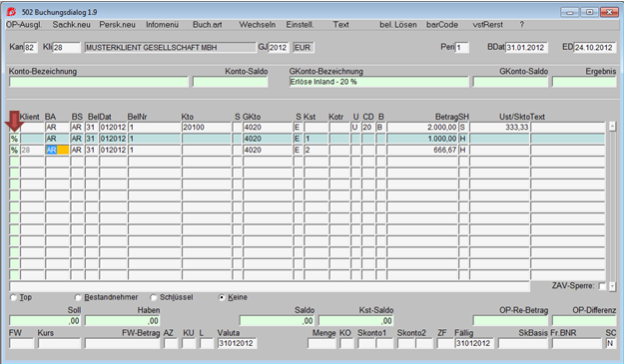
Task: Click the BDat field 31.01.2012
Action: tap(526, 48)
